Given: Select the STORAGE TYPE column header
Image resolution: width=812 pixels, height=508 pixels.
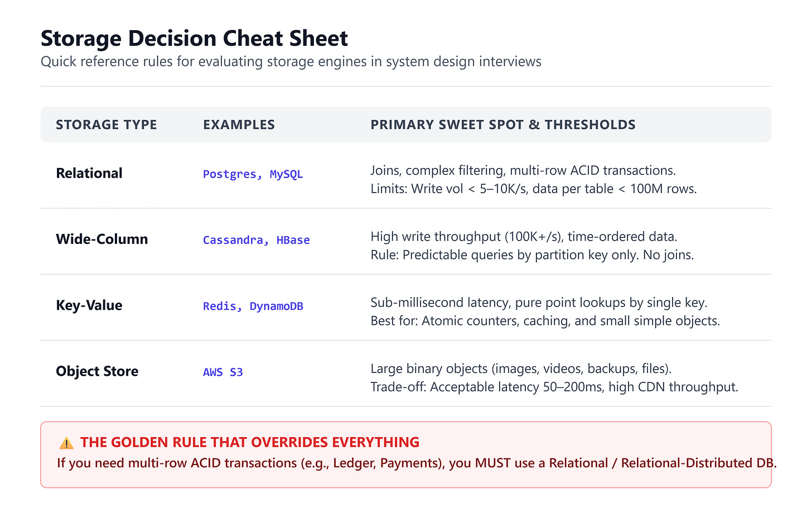Looking at the screenshot, I should pos(107,124).
